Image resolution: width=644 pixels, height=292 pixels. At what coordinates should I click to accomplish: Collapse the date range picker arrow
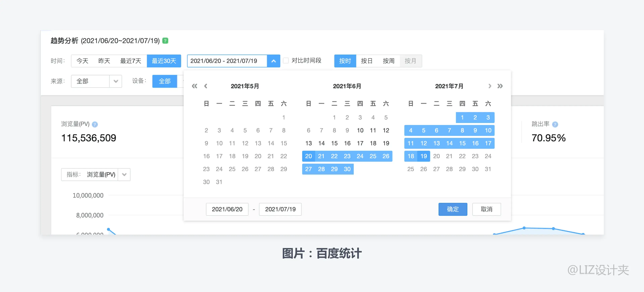click(274, 61)
